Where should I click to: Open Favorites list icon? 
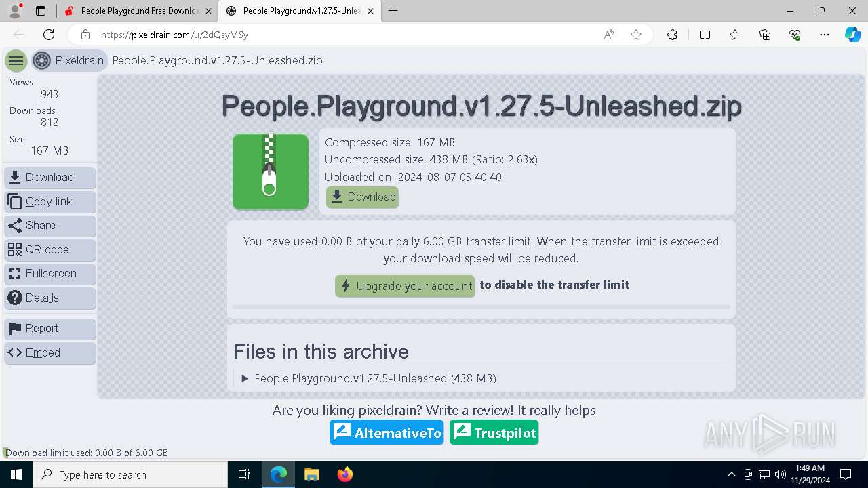point(735,35)
